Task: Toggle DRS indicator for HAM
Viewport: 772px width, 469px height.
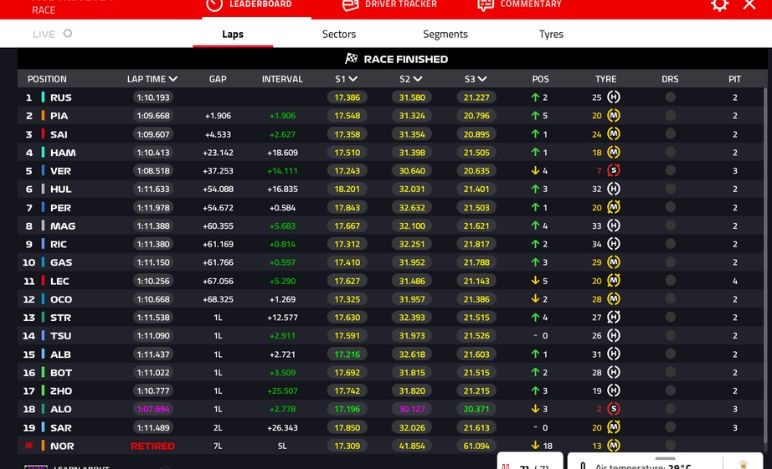Action: pos(670,153)
